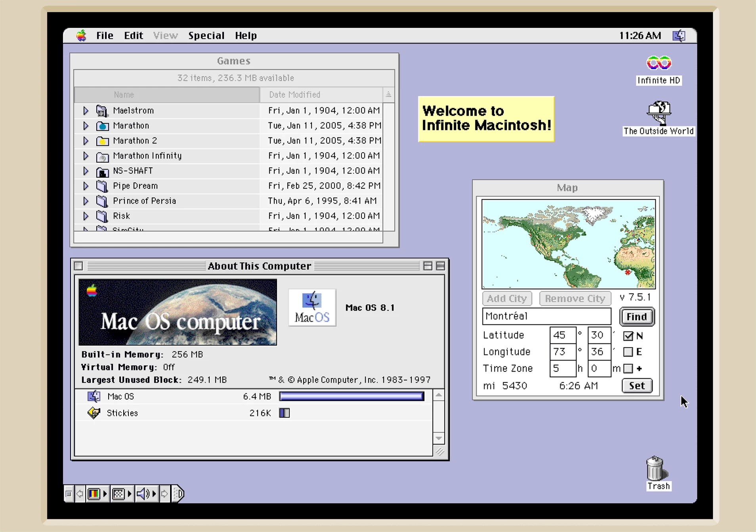Expand the Prince of Persia folder triangle
The image size is (756, 532).
coord(86,201)
